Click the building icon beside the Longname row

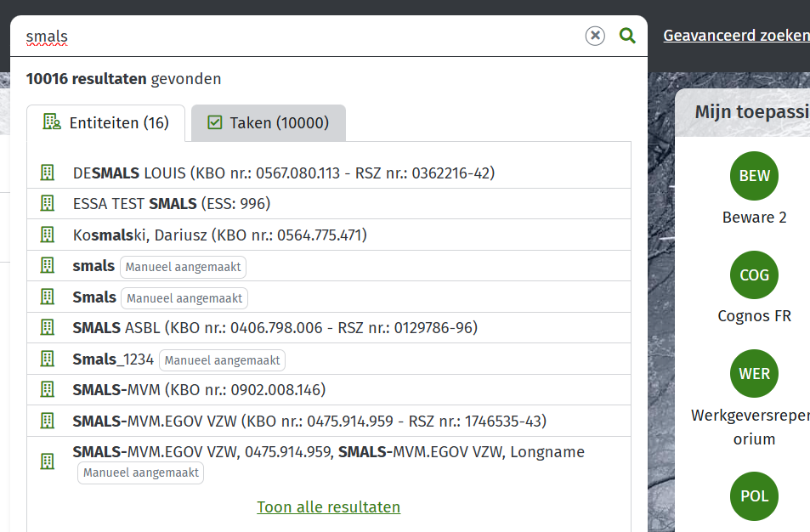48,461
